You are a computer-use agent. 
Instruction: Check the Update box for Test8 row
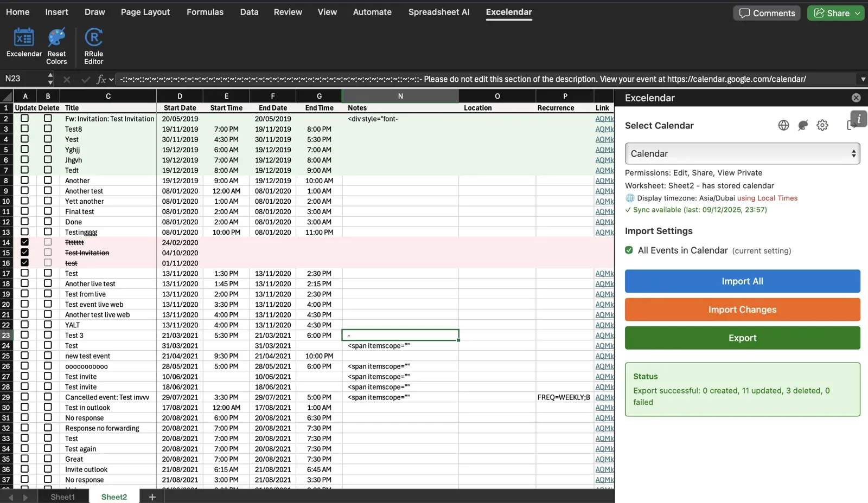(x=24, y=128)
